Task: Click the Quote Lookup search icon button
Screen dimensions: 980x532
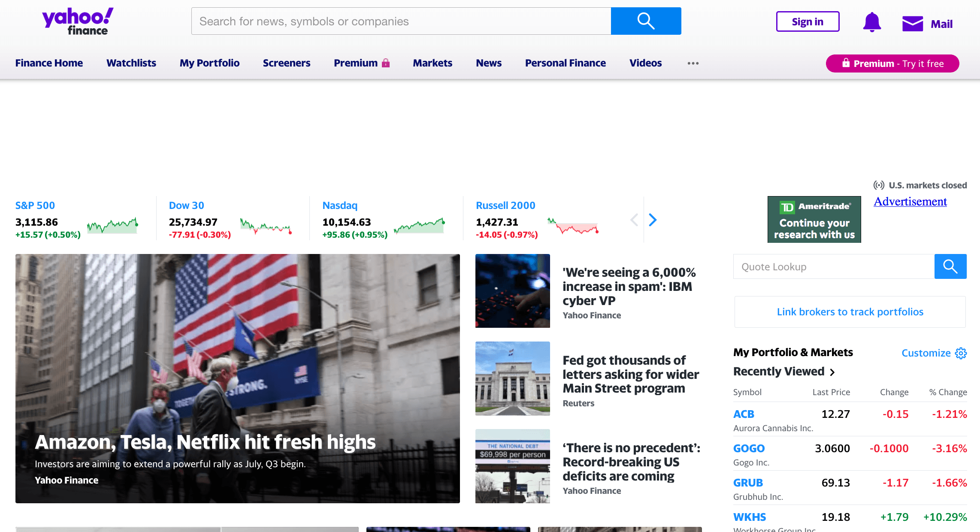Action: [x=950, y=266]
